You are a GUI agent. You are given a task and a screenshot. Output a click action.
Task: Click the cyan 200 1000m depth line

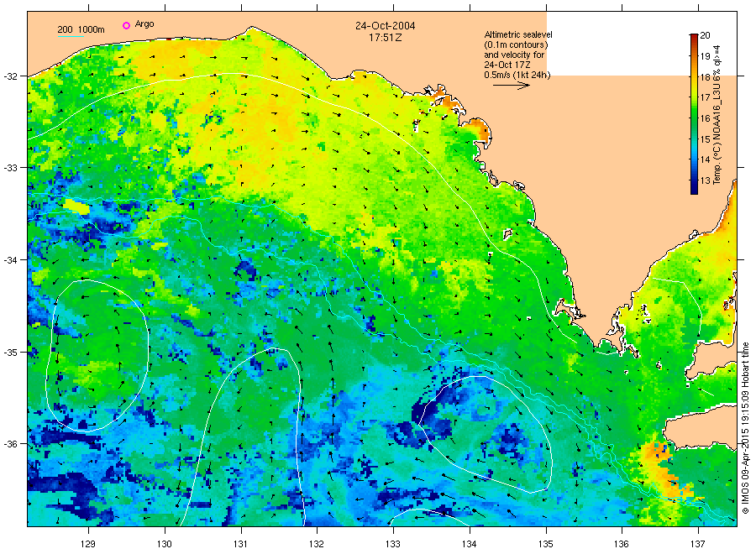[x=71, y=36]
